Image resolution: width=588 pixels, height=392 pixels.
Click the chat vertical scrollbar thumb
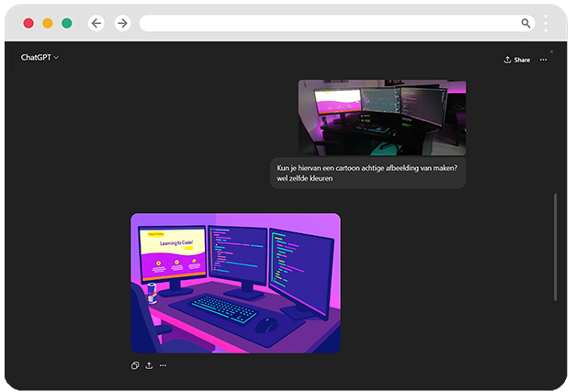(x=555, y=247)
